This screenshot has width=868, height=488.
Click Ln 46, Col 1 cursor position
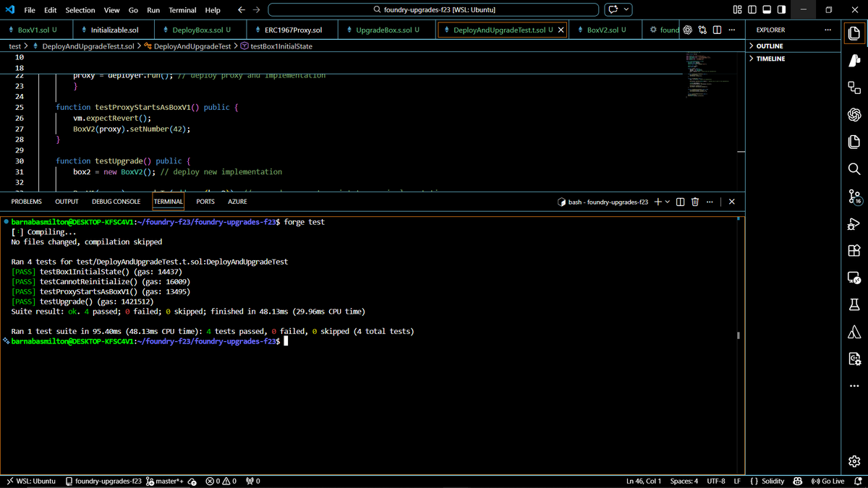tap(644, 481)
